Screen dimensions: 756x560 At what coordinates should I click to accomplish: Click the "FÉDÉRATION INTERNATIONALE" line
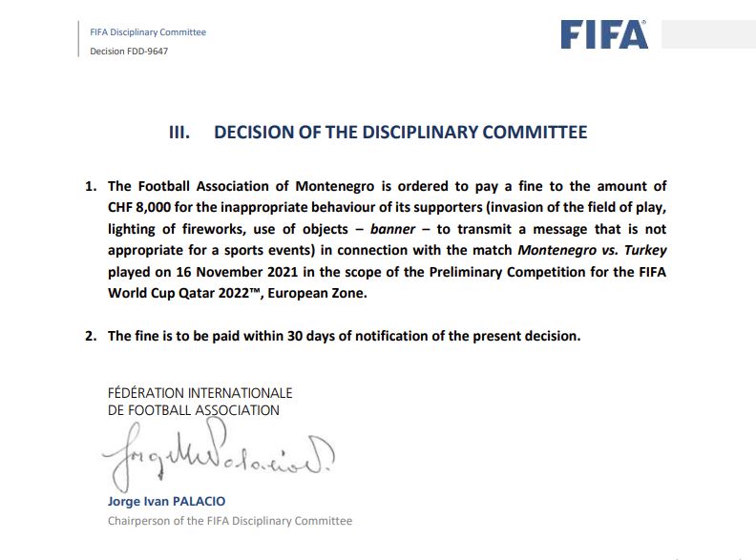point(200,392)
